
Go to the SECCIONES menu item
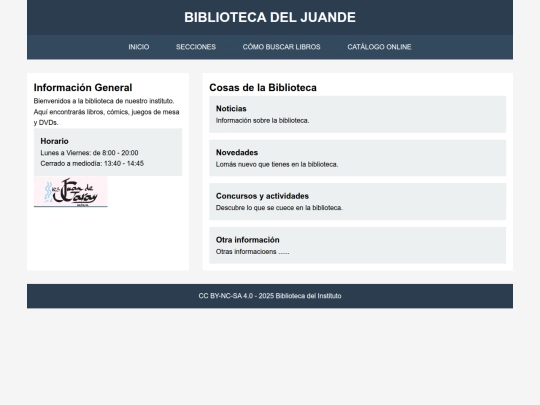click(x=196, y=47)
